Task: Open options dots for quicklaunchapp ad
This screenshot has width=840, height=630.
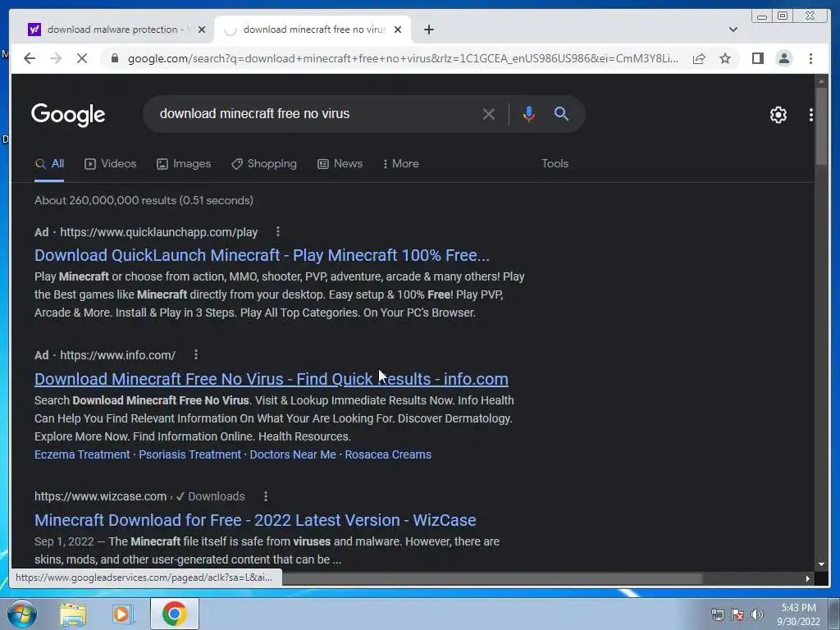Action: (277, 231)
